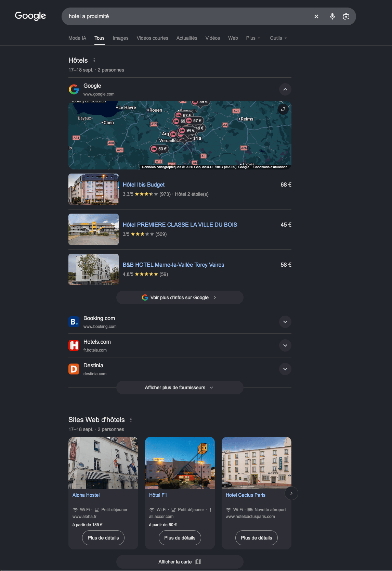This screenshot has height=571, width=392.
Task: Go to the Actualités tab
Action: 187,38
